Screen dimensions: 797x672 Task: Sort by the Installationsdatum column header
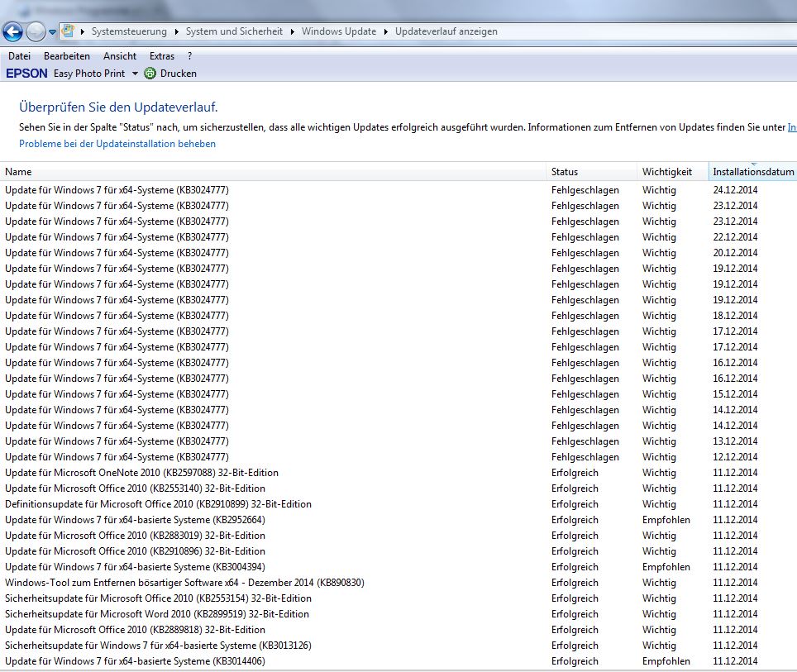[753, 172]
